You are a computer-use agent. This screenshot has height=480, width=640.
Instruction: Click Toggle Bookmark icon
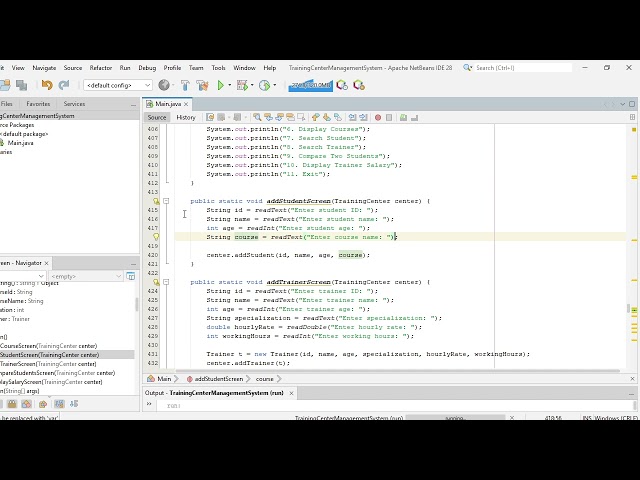pos(338,118)
